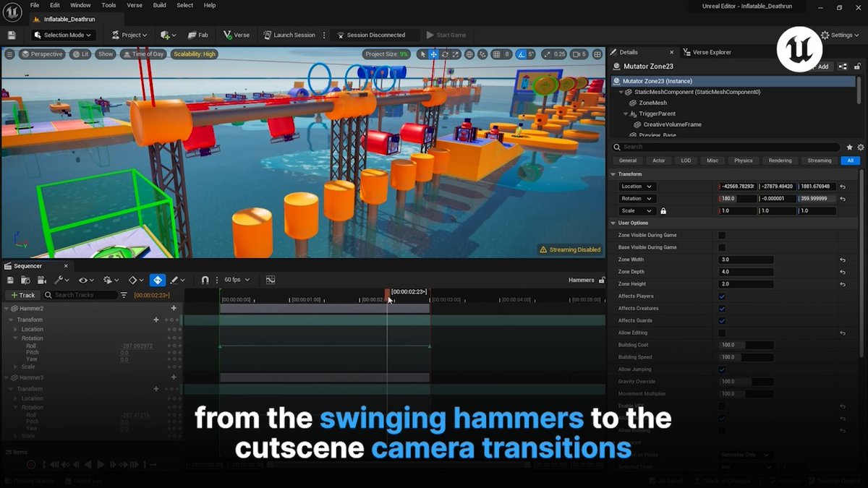Click the Details search field
Viewport: 868px width, 488px height.
pyautogui.click(x=727, y=147)
